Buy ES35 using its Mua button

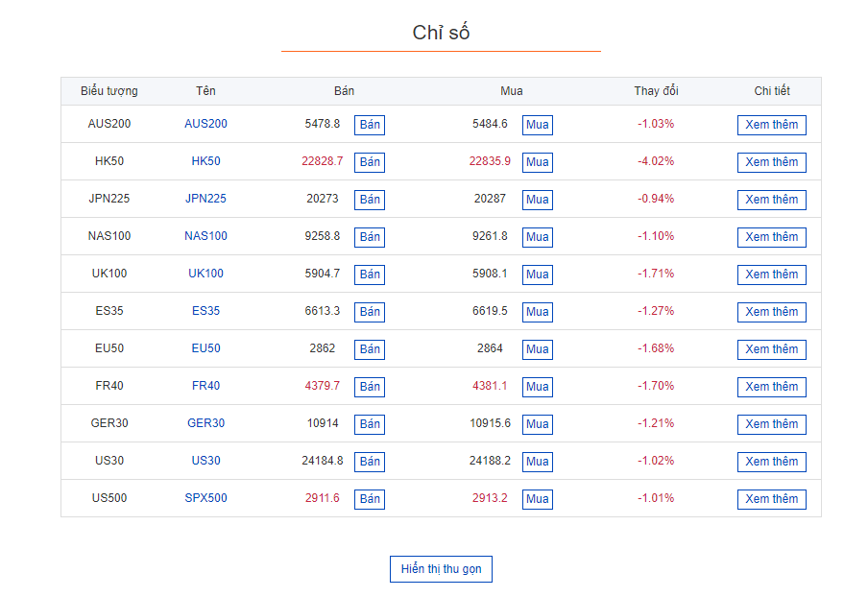(x=538, y=312)
